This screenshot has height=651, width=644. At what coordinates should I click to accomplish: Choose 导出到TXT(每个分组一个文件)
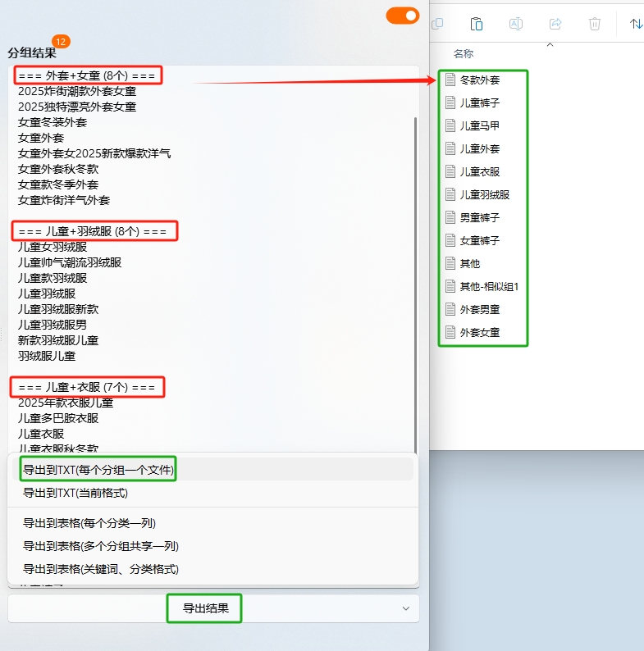click(212, 469)
